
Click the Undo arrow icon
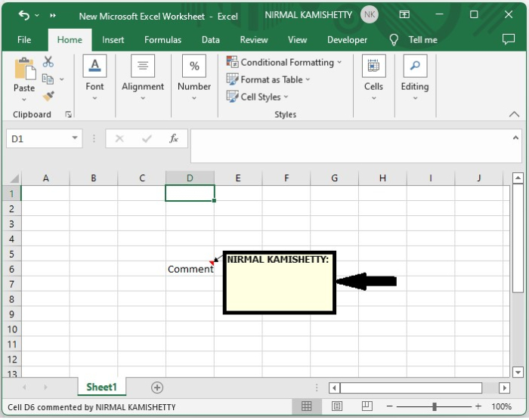pos(23,15)
